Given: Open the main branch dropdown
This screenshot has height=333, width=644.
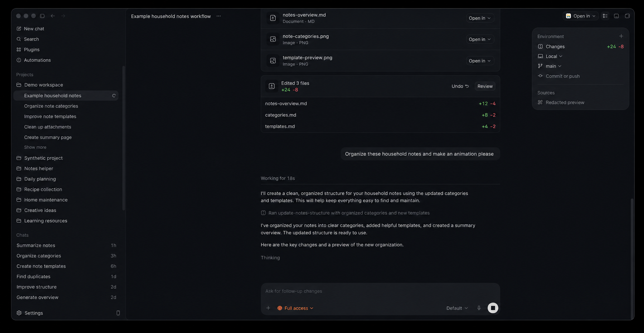Looking at the screenshot, I should 550,66.
